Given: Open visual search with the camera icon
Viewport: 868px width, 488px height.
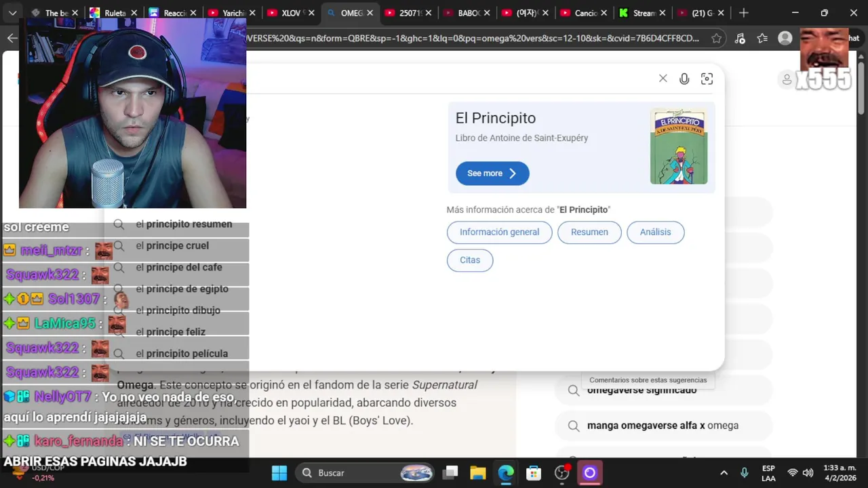Looking at the screenshot, I should (x=707, y=79).
